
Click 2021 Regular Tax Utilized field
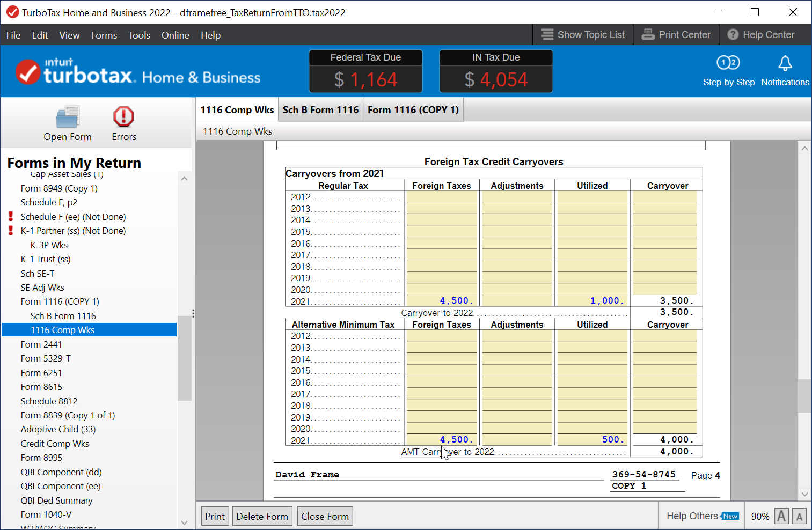click(x=592, y=300)
